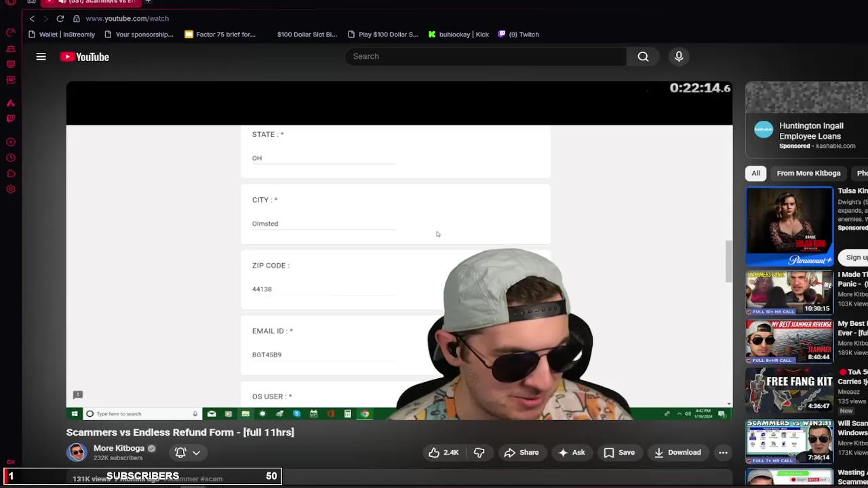
Task: Click the browser forward arrow
Action: (45, 18)
